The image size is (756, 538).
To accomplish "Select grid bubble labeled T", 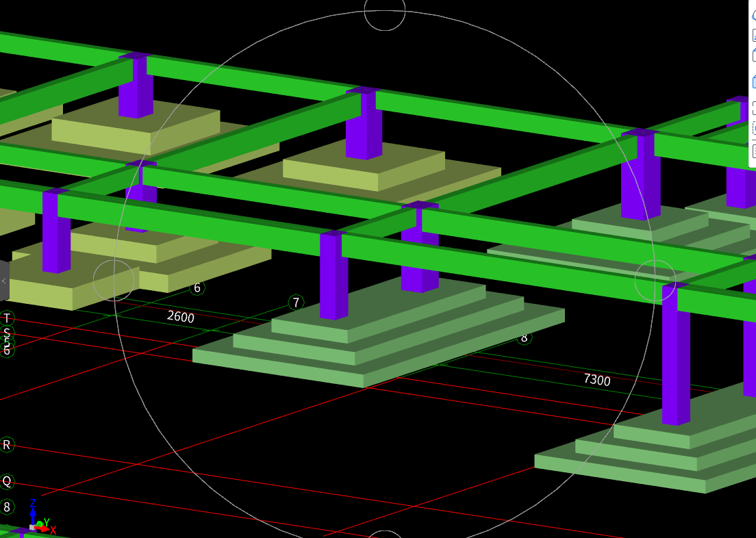I will [7, 318].
